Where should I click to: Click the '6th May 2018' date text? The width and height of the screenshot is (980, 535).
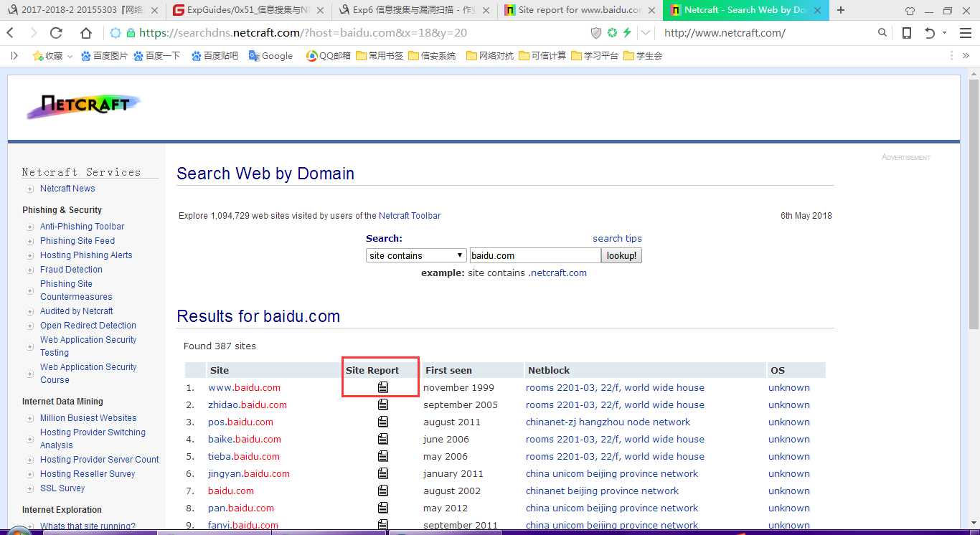tap(806, 215)
